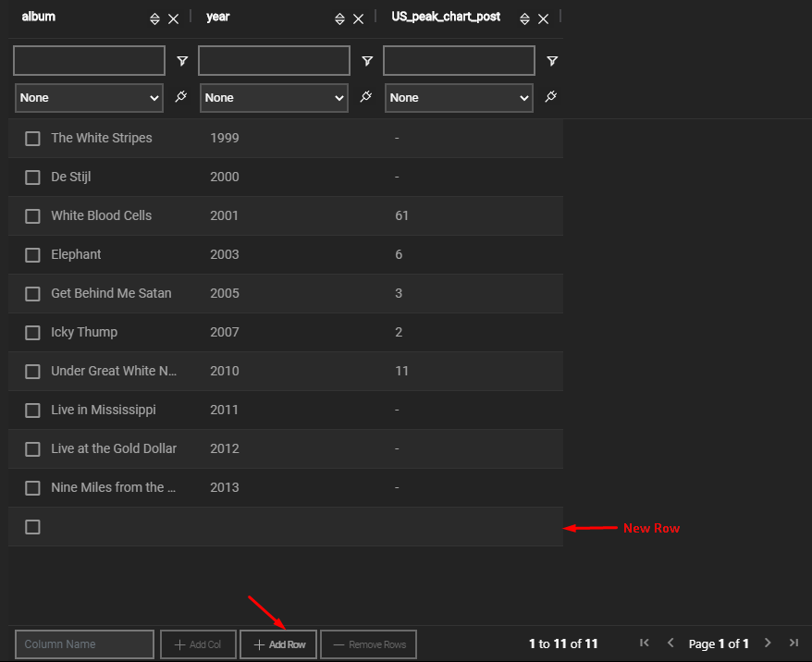The image size is (812, 662).
Task: Check the checkbox on the Elephant row
Action: pos(32,254)
